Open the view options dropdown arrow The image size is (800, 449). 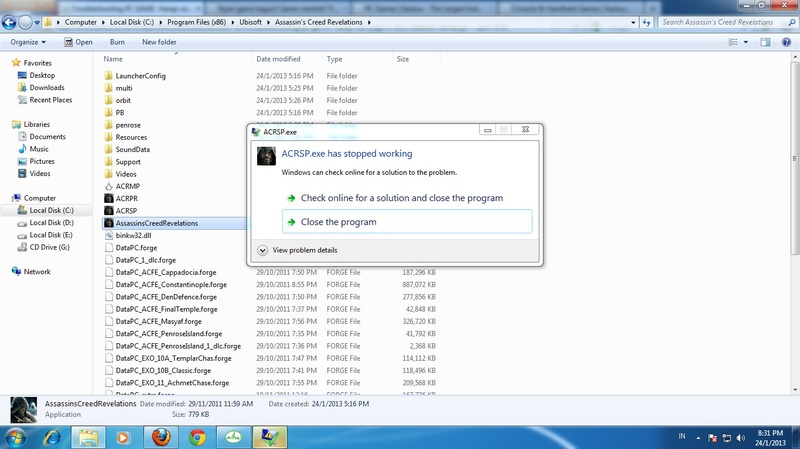coord(745,42)
